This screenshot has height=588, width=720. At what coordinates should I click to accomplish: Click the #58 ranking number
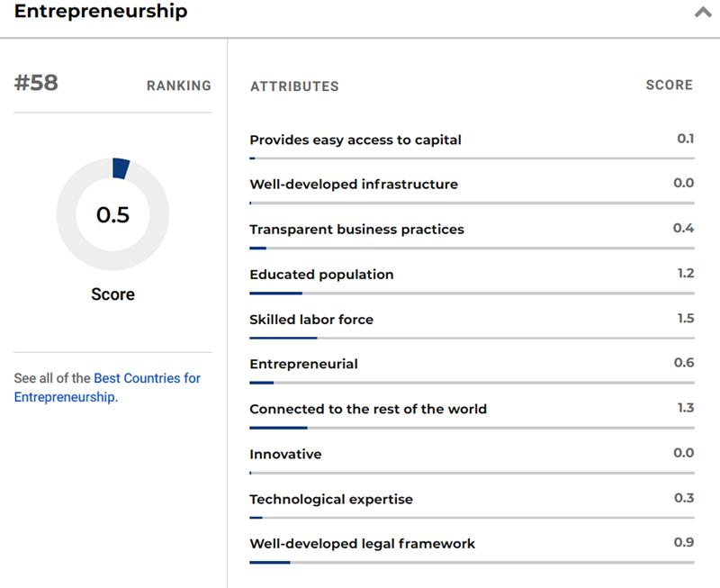(x=36, y=84)
